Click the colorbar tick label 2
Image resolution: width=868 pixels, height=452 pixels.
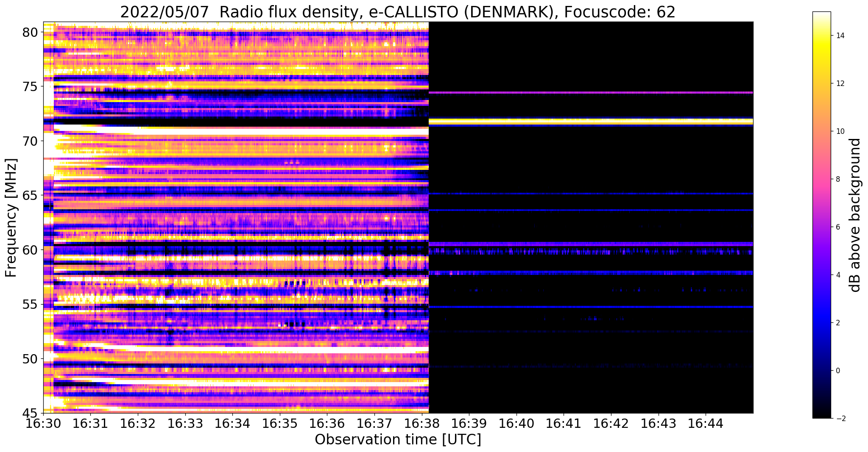pos(837,323)
